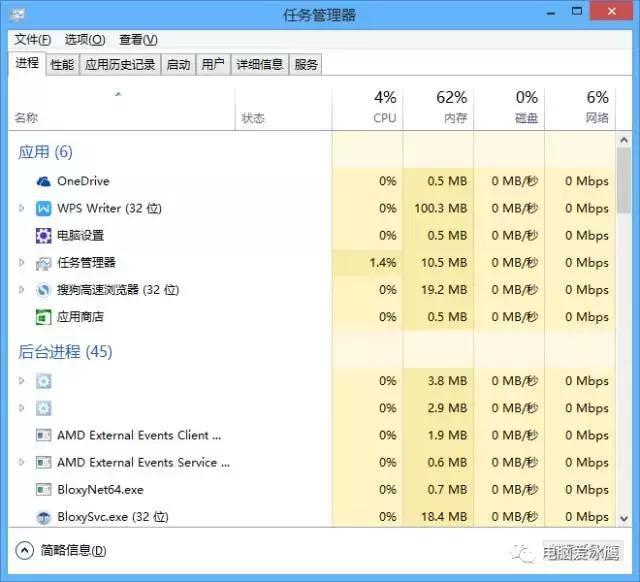The height and width of the screenshot is (582, 640).
Task: Open the 用户 tab
Action: pyautogui.click(x=213, y=64)
